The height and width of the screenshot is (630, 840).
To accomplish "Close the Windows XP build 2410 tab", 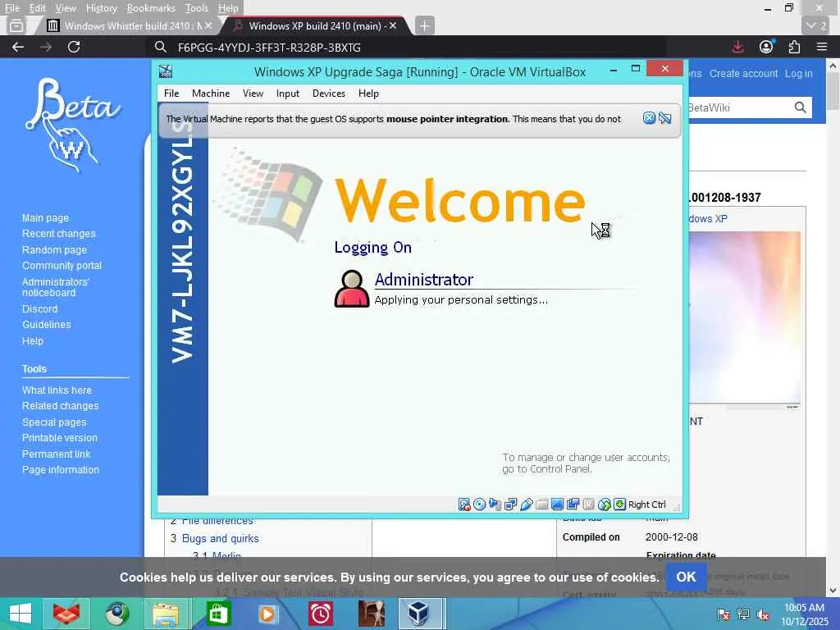I will coord(393,25).
